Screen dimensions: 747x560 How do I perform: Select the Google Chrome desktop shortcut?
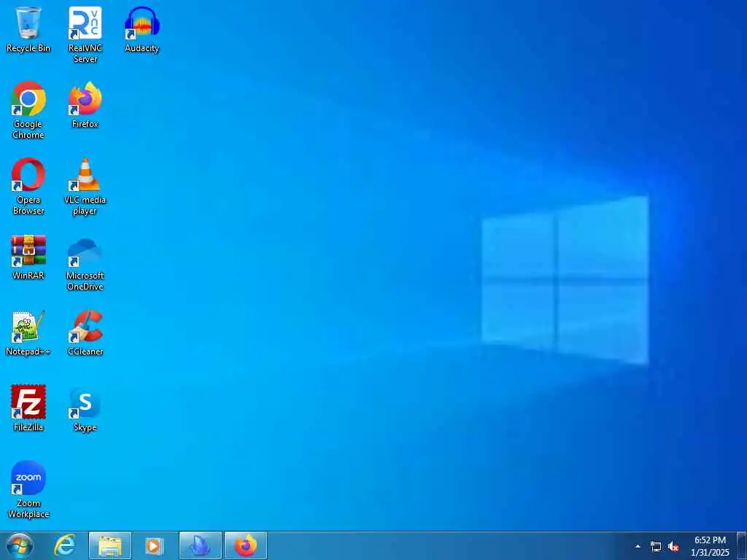(28, 111)
